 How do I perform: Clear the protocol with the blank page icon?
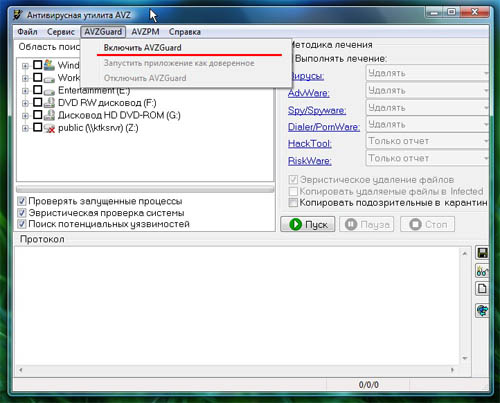(482, 288)
